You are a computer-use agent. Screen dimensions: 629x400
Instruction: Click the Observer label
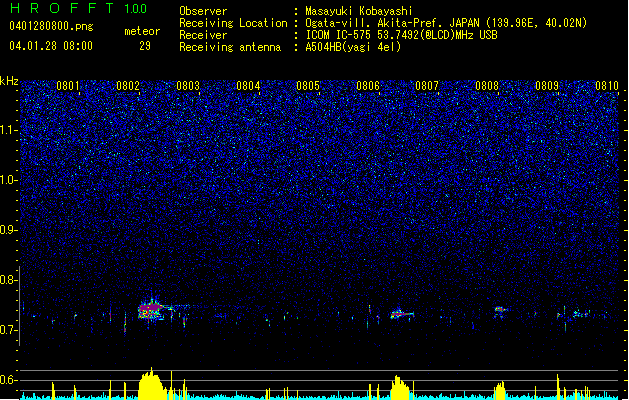(x=203, y=11)
